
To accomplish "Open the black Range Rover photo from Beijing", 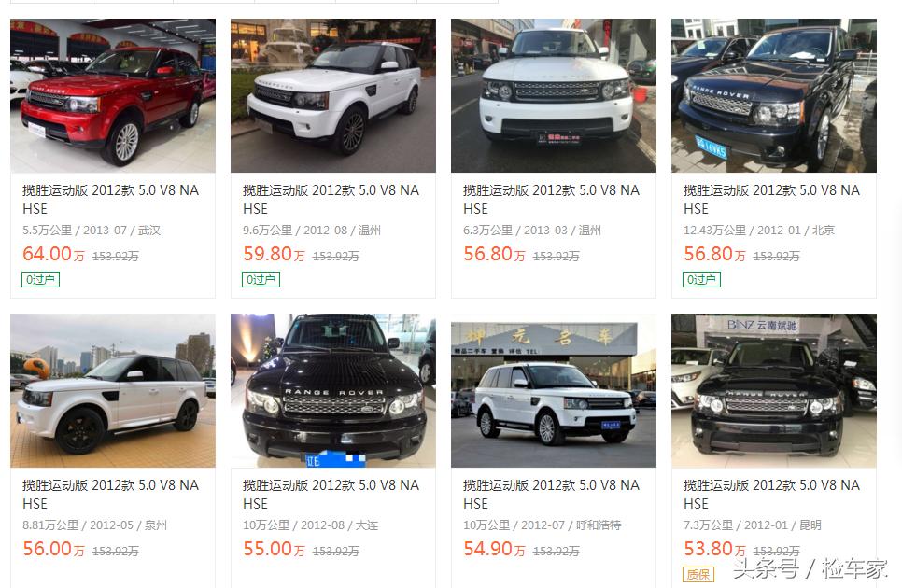I will [x=774, y=95].
